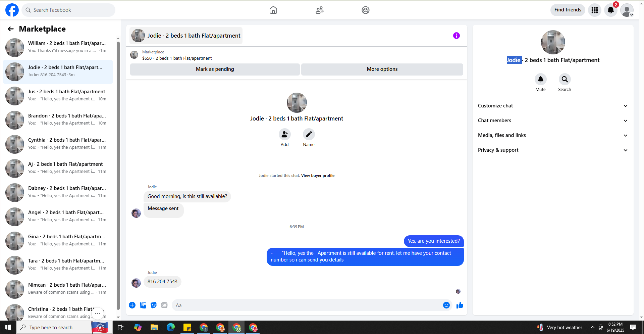644x334 pixels.
Task: Select the '816 204 7543' message bubble
Action: click(x=162, y=282)
